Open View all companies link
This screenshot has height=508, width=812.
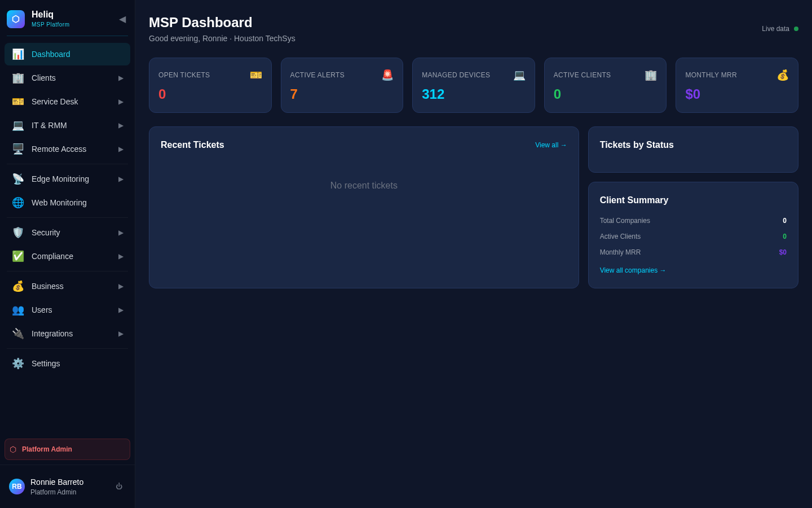(633, 270)
